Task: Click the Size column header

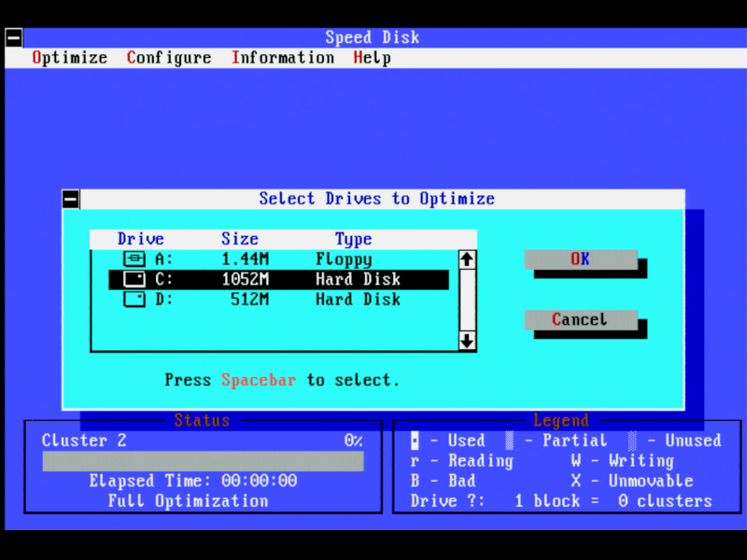Action: coord(240,239)
